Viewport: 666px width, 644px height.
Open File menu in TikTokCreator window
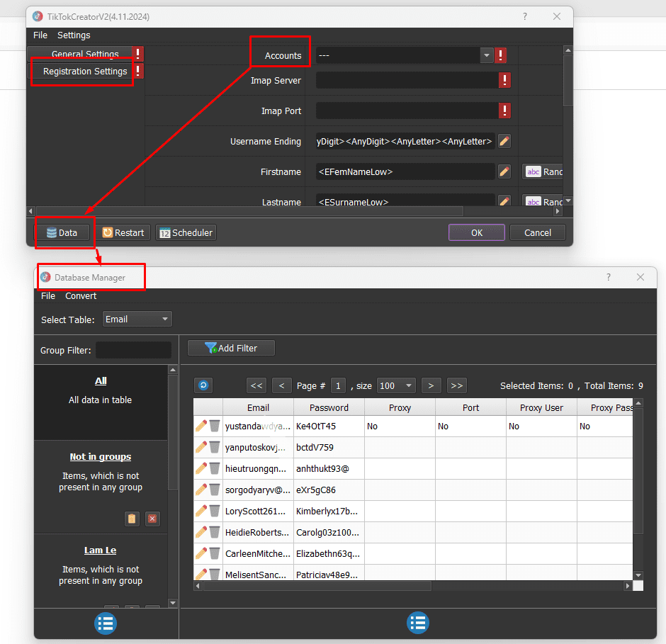40,35
